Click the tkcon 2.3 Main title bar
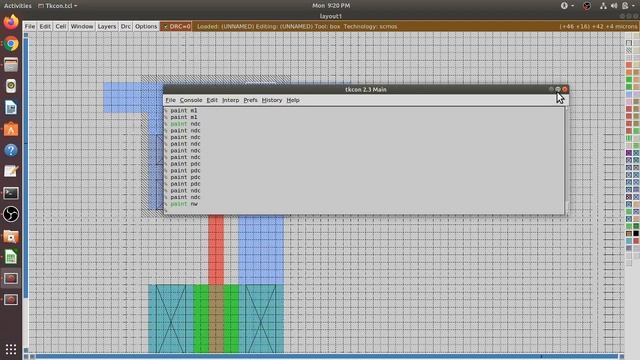 point(365,89)
